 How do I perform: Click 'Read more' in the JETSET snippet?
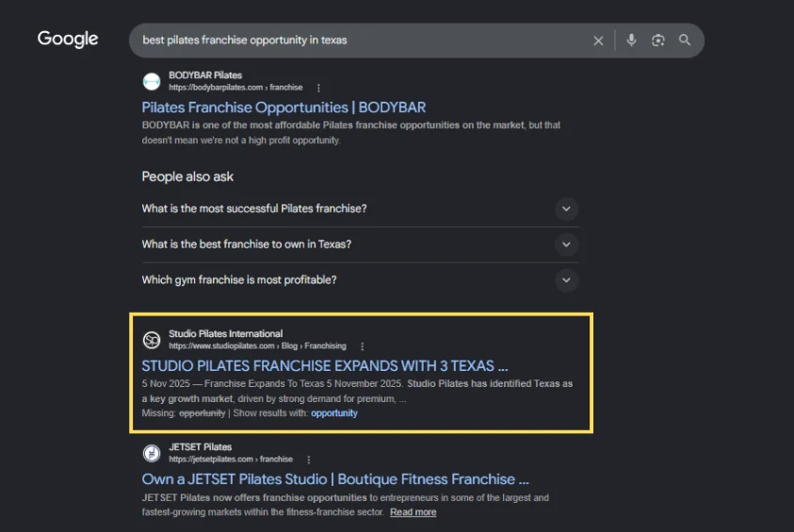tap(413, 512)
